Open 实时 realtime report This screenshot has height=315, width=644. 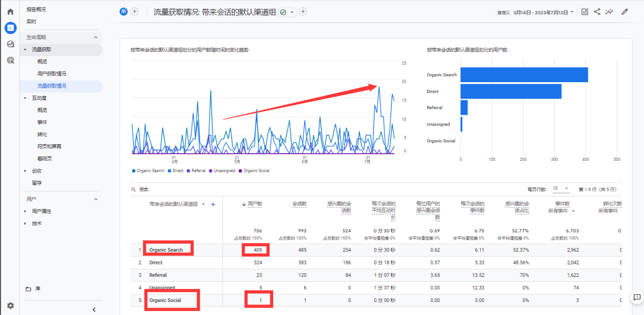tap(31, 22)
